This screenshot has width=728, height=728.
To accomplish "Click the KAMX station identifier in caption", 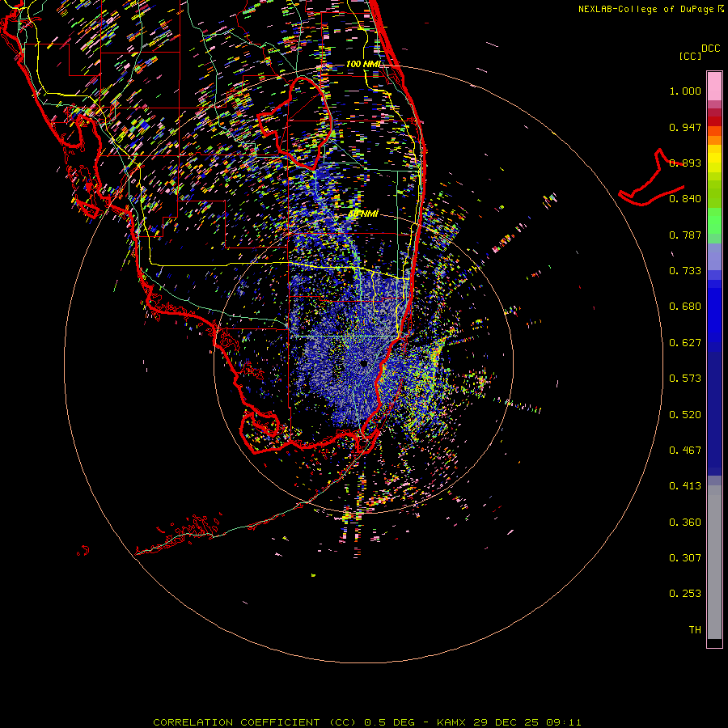I will click(451, 722).
